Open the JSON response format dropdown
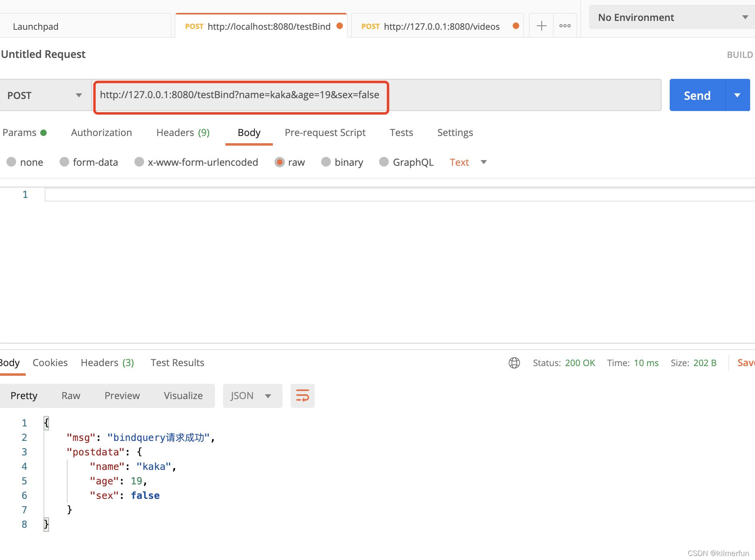The height and width of the screenshot is (560, 755). pos(252,395)
